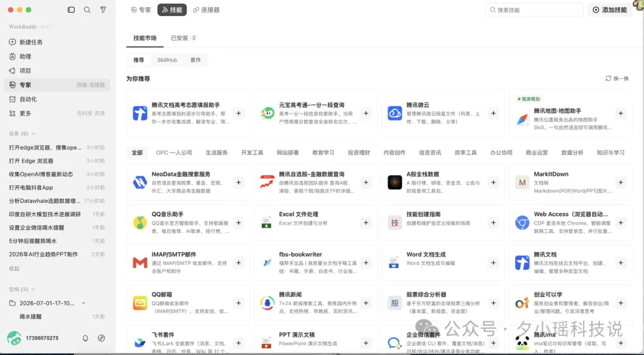Add fbs-bookwriter with its plus button

366,263
